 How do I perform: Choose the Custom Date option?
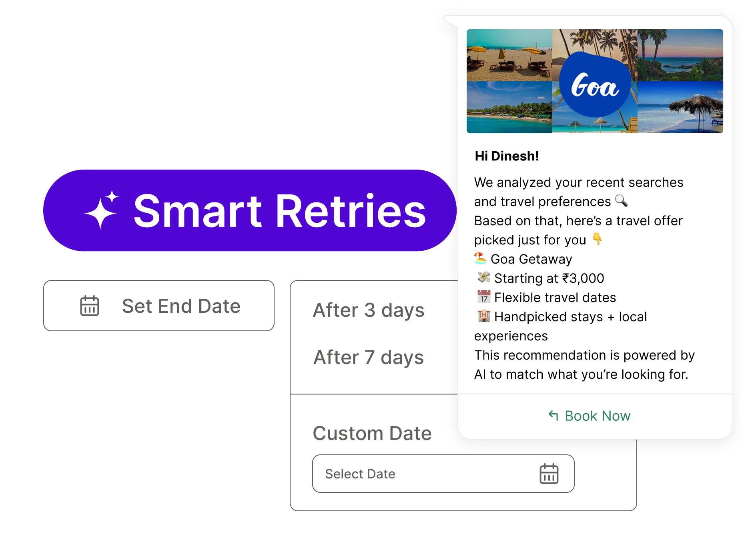[372, 432]
